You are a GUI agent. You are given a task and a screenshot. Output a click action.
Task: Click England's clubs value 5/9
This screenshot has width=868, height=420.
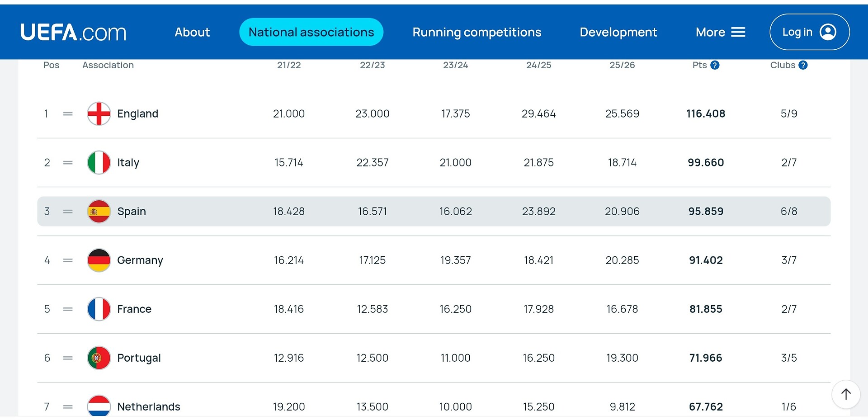coord(789,113)
